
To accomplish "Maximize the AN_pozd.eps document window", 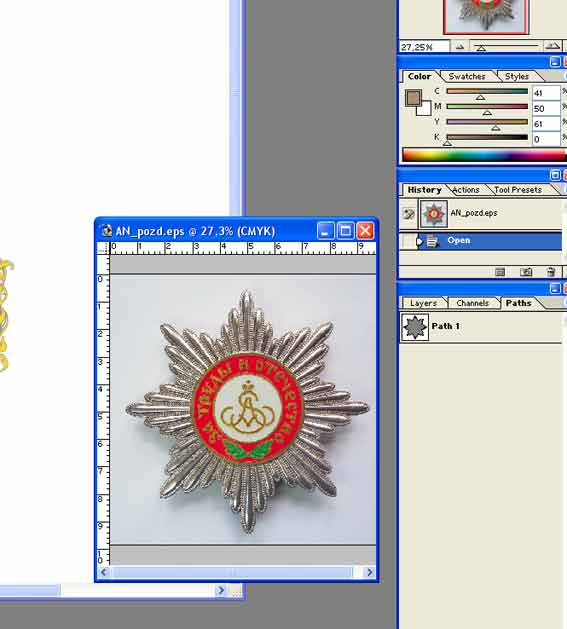I will point(345,231).
